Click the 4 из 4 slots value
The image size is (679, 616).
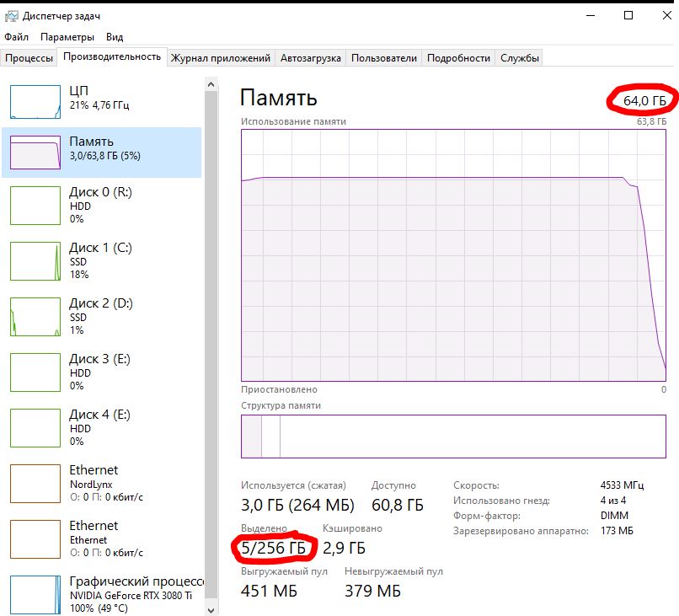[x=612, y=501]
